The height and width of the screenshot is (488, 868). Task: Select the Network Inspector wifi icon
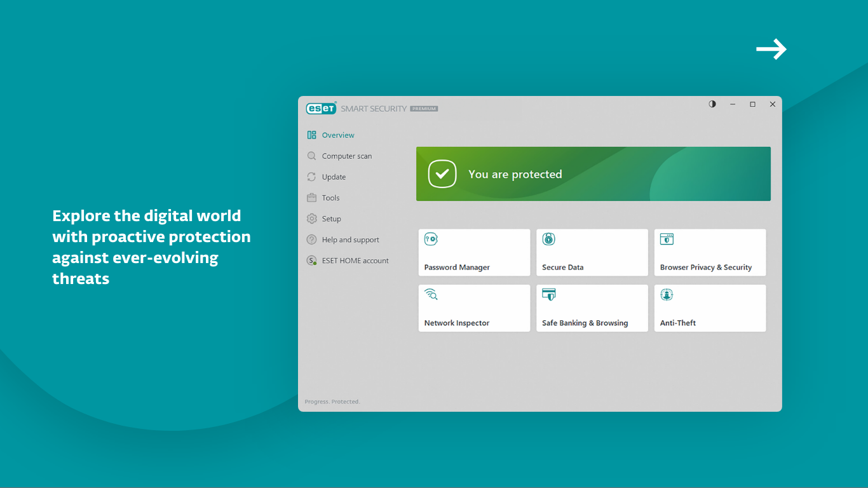(x=431, y=294)
